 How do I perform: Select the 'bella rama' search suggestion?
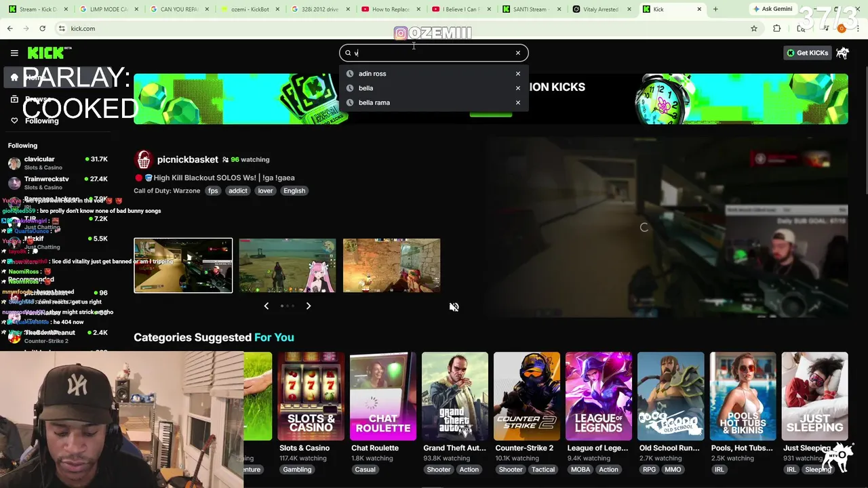click(374, 102)
